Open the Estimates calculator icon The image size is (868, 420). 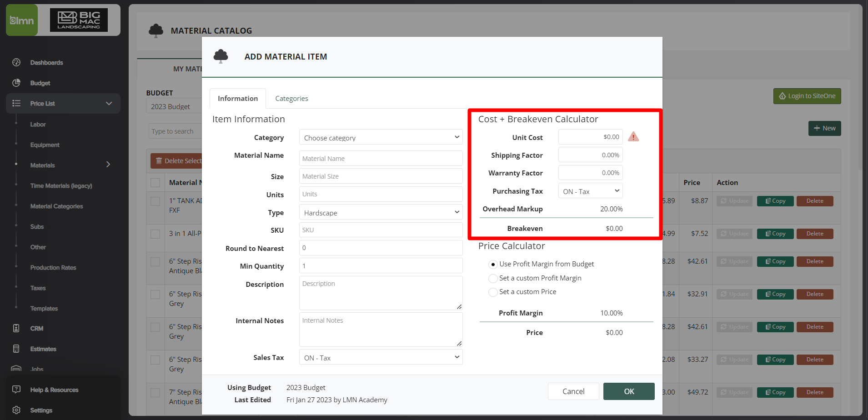(x=16, y=349)
